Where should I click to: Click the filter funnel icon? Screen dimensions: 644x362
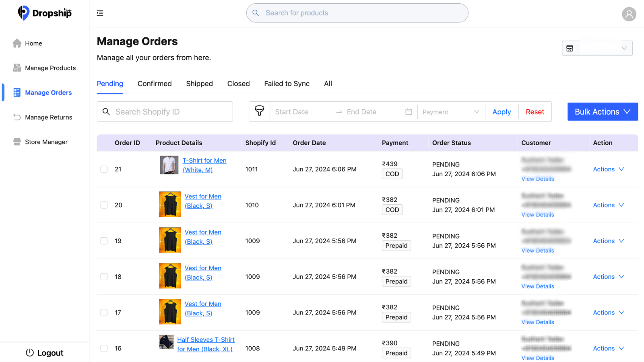[259, 111]
